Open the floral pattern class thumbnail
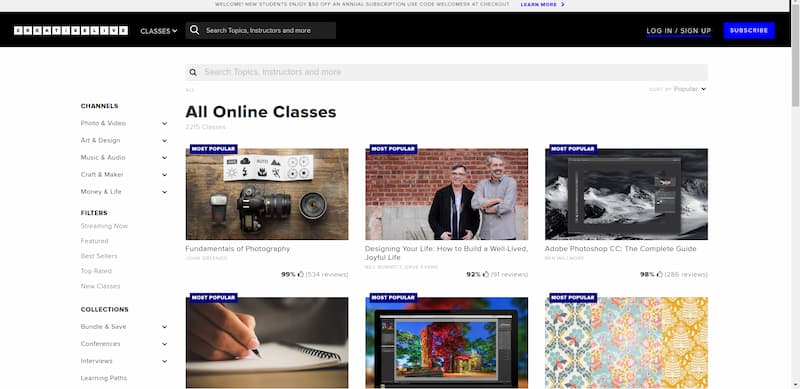 (x=626, y=343)
